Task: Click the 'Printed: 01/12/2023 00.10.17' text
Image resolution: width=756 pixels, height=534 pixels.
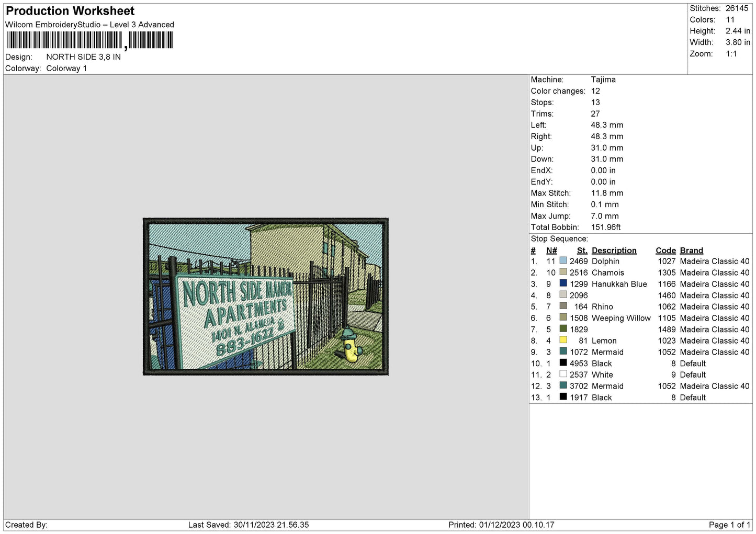Action: pyautogui.click(x=501, y=525)
